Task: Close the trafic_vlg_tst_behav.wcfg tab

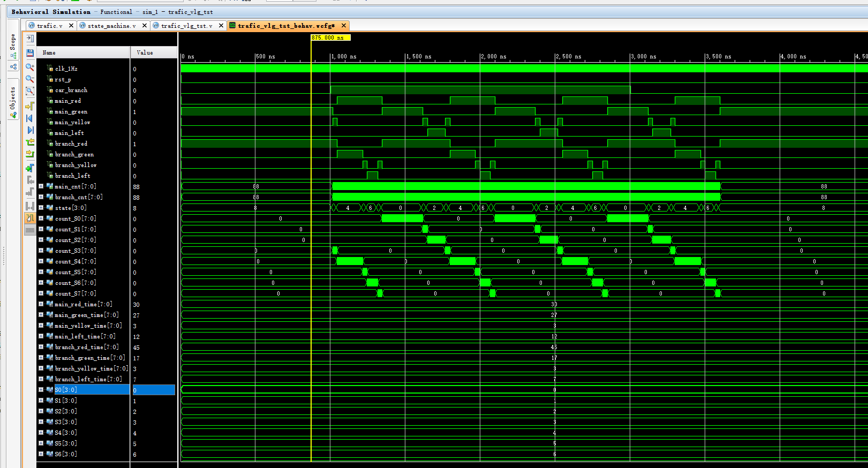Action: coord(344,26)
